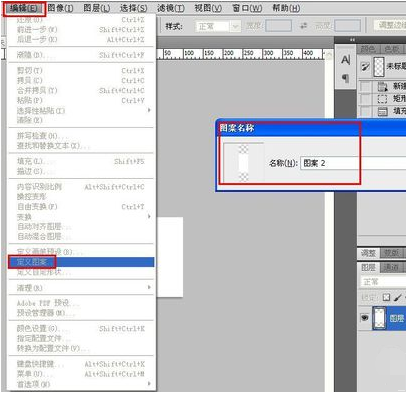
Task: Choose 预设管理器(M) menu entry
Action: tap(81, 313)
